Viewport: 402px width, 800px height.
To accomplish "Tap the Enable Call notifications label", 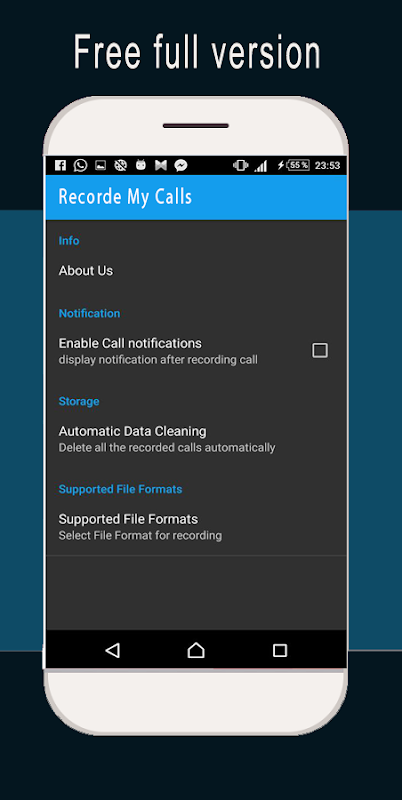I will coord(130,343).
